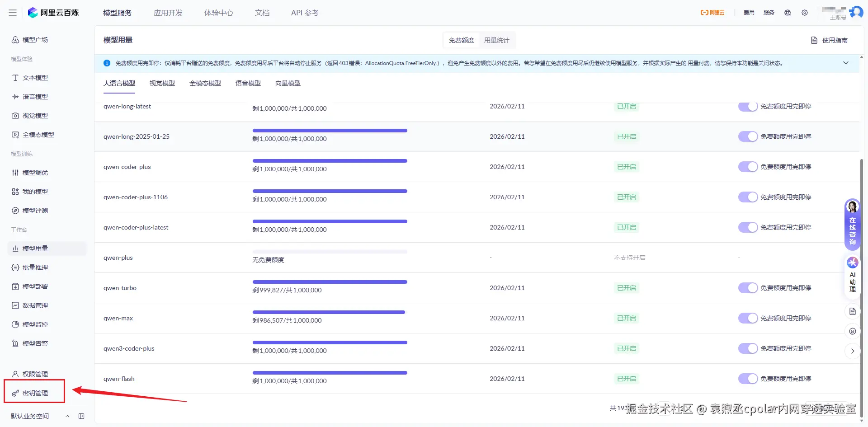Switch to the 向量模型 category tab
This screenshot has height=427, width=868.
coord(288,83)
